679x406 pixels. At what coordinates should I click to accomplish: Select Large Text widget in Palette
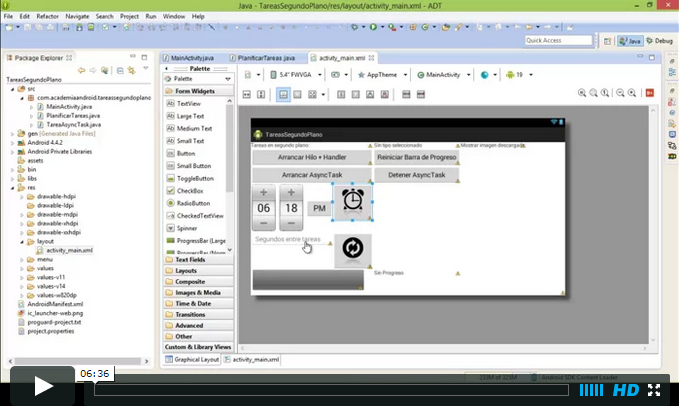coord(185,116)
